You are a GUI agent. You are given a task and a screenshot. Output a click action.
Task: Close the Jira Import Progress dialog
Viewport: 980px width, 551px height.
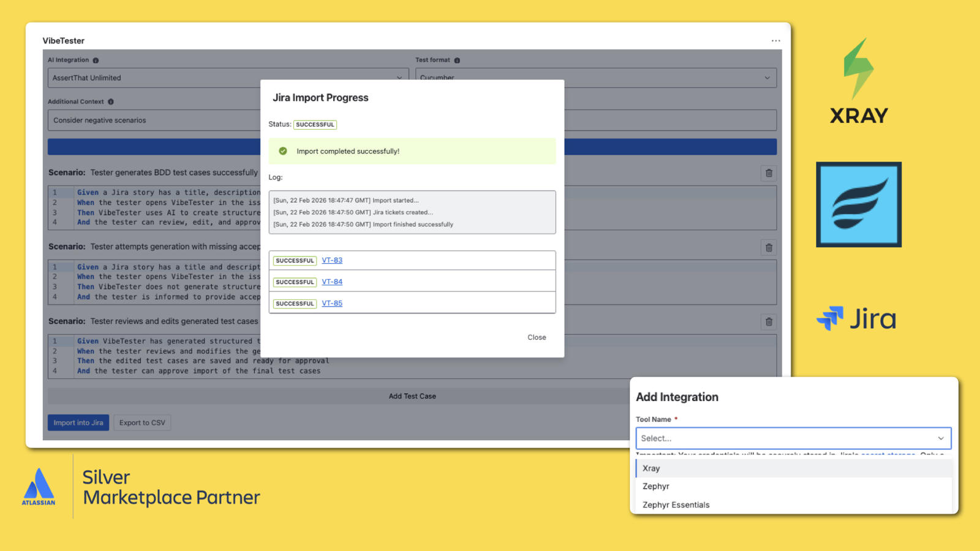pyautogui.click(x=537, y=337)
